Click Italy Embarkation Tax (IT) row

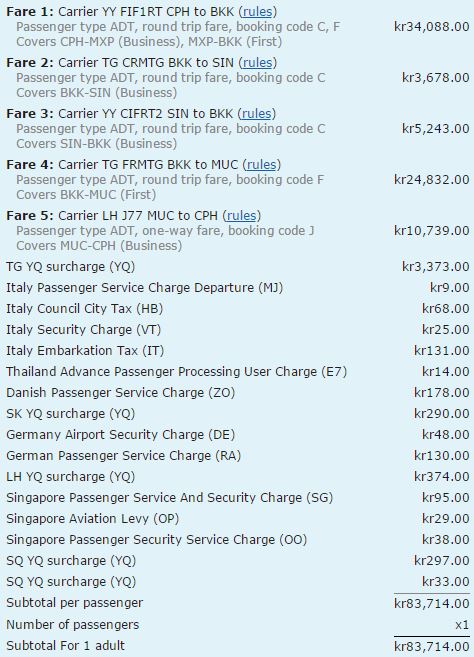(238, 351)
